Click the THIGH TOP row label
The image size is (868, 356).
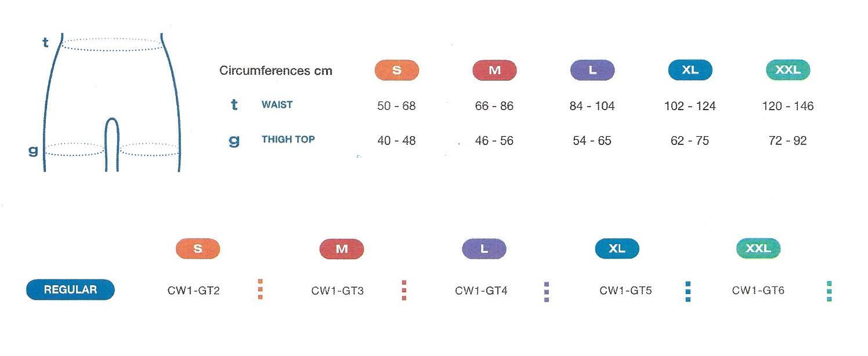(288, 139)
